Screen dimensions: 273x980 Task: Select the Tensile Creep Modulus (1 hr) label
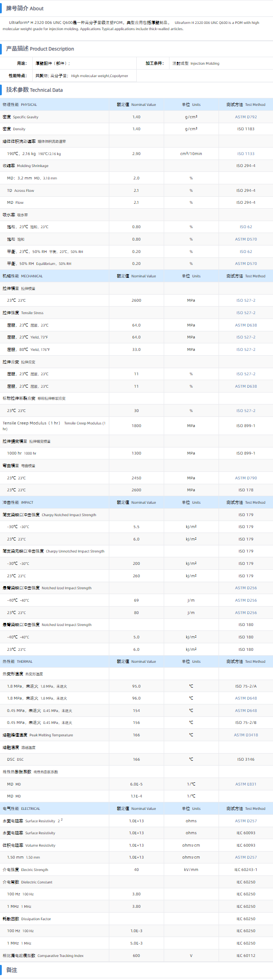[x=54, y=426]
